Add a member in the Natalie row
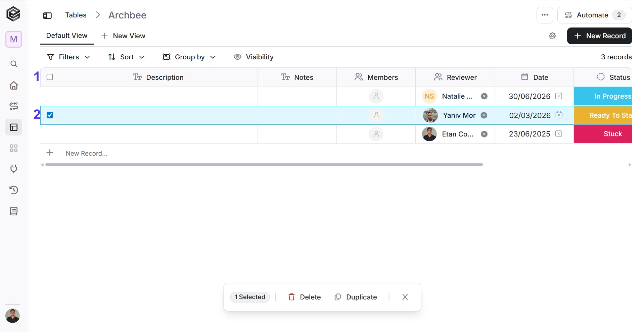 click(x=376, y=96)
